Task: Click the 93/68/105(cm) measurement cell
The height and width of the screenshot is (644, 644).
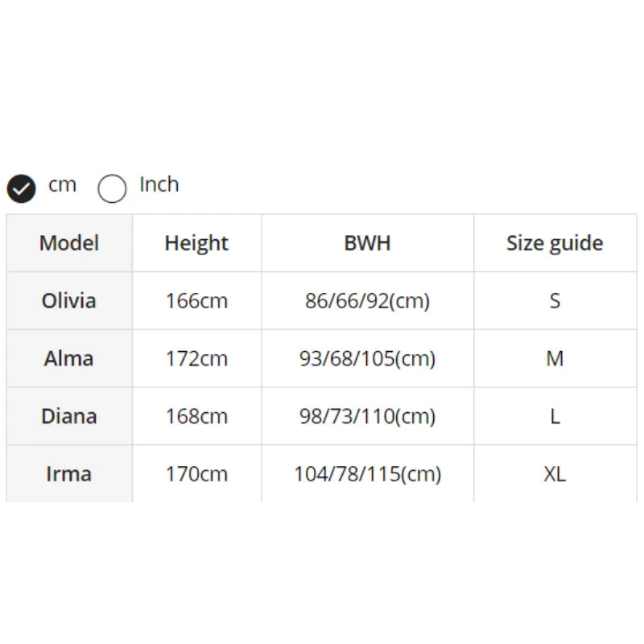Action: [x=367, y=358]
